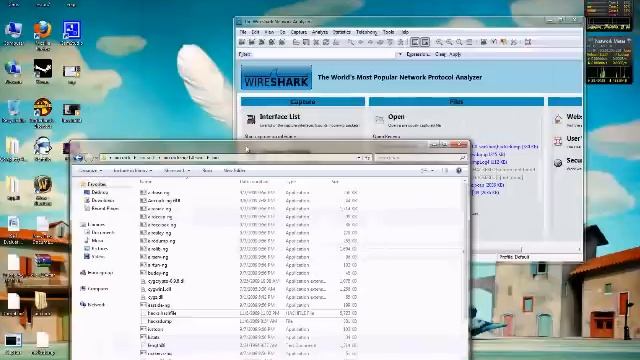Toggle the Auto scroll in live capture icon

pyautogui.click(x=425, y=42)
